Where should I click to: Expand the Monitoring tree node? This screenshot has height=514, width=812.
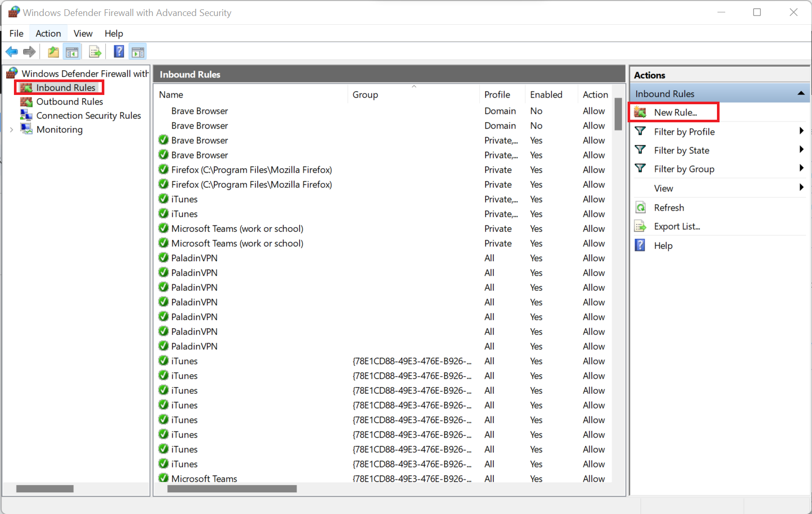click(x=11, y=130)
